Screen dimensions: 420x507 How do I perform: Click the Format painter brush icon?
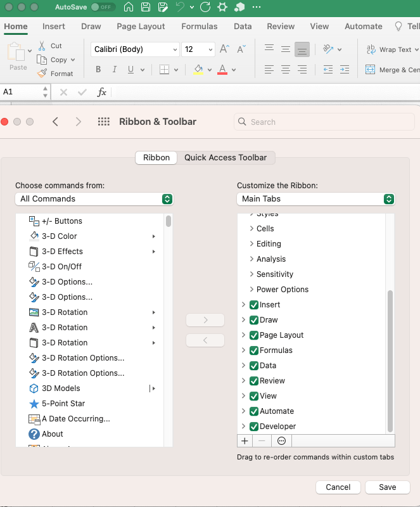coord(42,74)
